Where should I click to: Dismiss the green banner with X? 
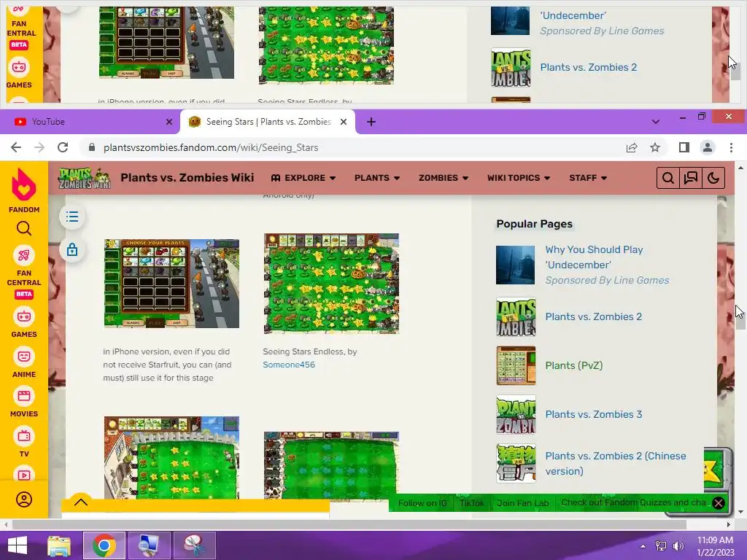719,503
